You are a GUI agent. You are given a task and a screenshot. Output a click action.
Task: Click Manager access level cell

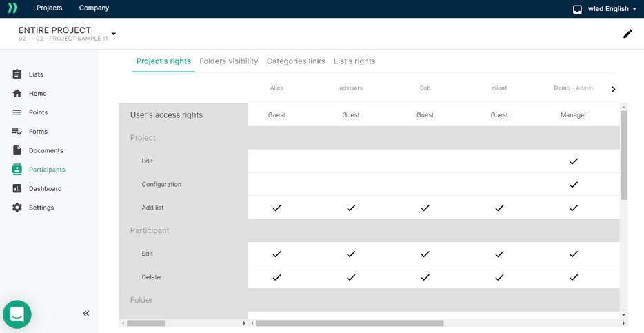[574, 115]
